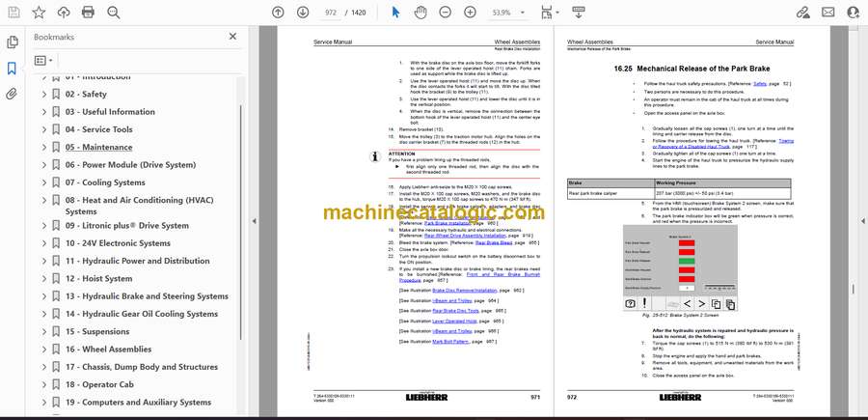Open page thumbnails panel icon

12,42
